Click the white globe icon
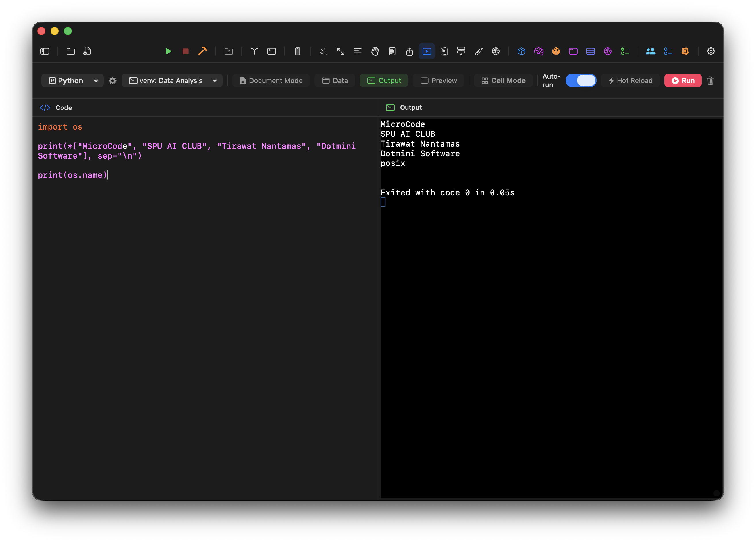The height and width of the screenshot is (543, 756). tap(496, 51)
